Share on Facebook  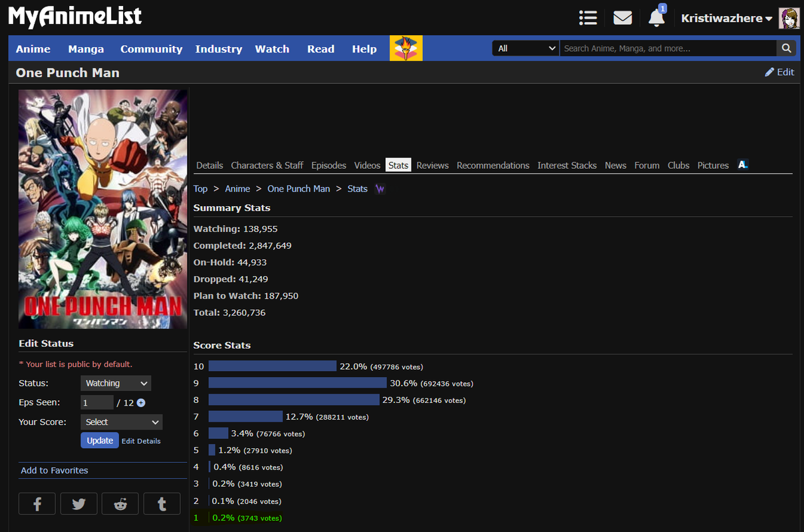pos(37,504)
